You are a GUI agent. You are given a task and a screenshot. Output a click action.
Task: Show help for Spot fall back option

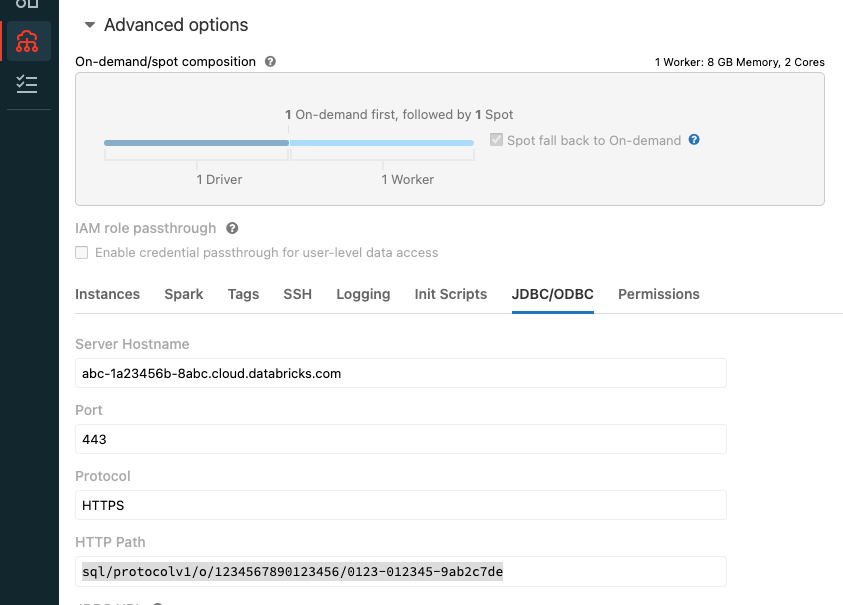694,140
